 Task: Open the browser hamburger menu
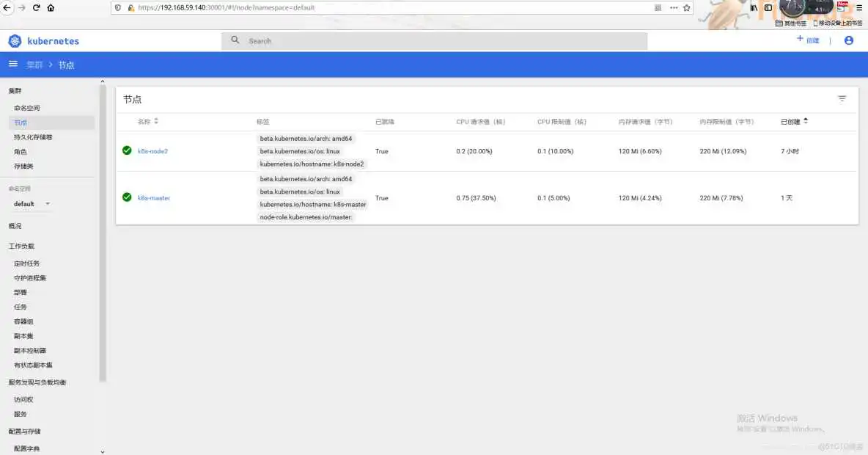859,8
